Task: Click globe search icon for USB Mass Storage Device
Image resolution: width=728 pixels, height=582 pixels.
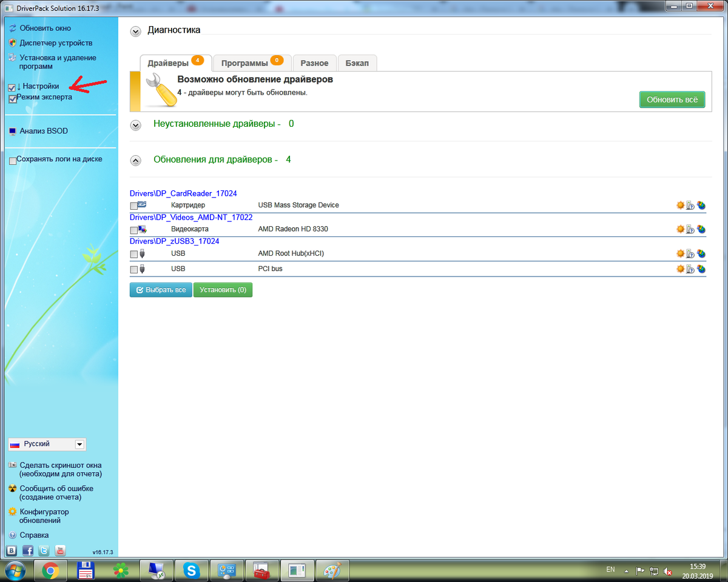Action: click(701, 206)
